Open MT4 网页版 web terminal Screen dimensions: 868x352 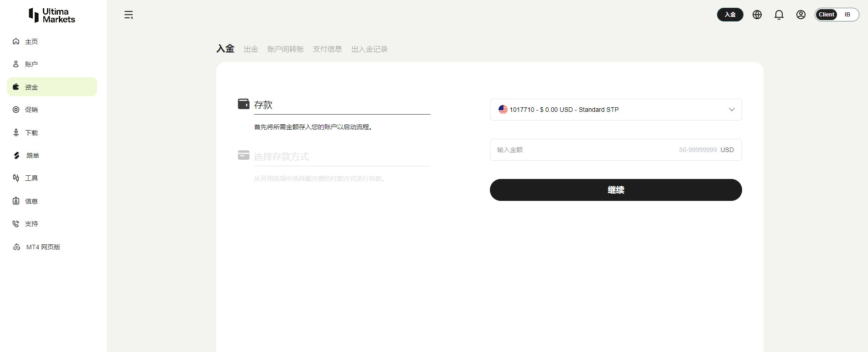tap(43, 247)
